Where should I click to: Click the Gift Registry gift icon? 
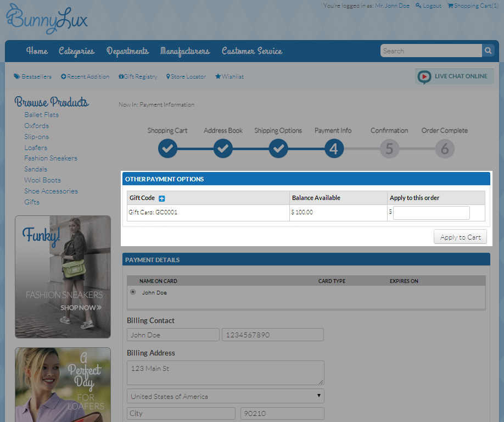click(x=121, y=76)
